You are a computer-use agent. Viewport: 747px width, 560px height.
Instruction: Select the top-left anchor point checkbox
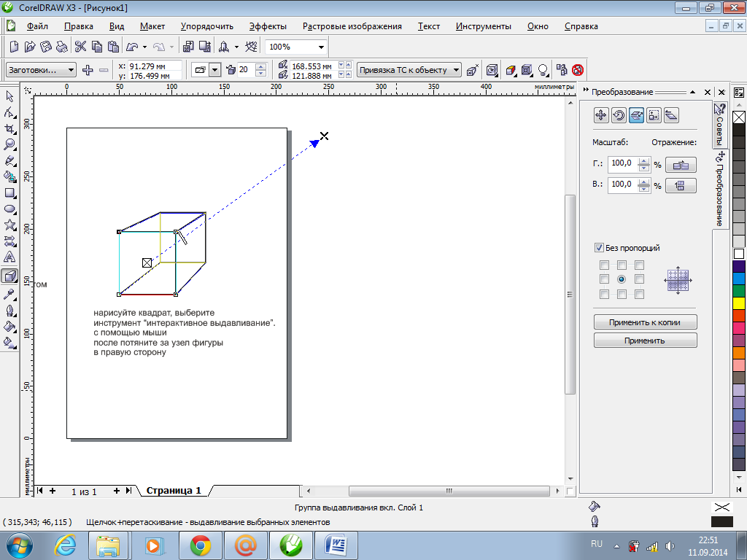(604, 265)
